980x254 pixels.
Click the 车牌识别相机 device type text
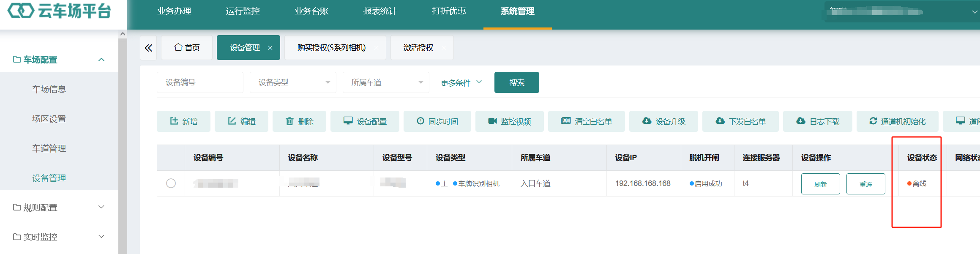pos(479,183)
